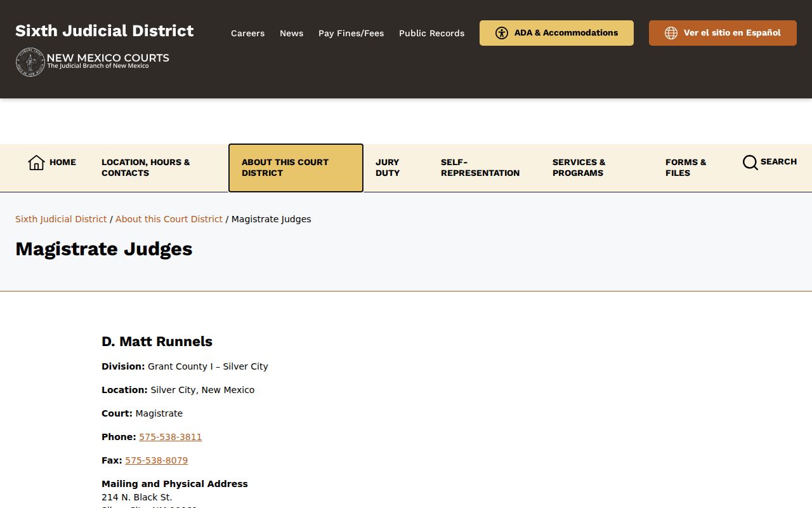Viewport: 812px width, 508px height.
Task: Open Public Records page
Action: (x=431, y=33)
